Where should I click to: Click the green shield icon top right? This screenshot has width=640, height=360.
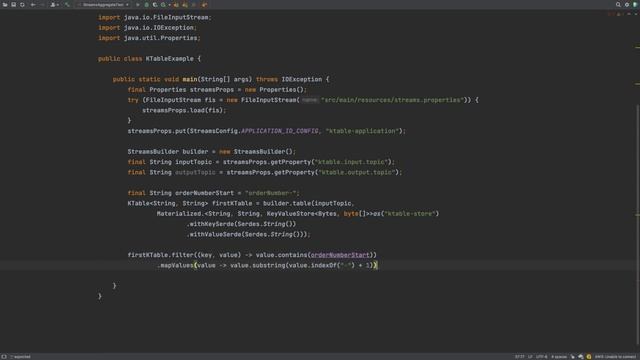pyautogui.click(x=635, y=4)
